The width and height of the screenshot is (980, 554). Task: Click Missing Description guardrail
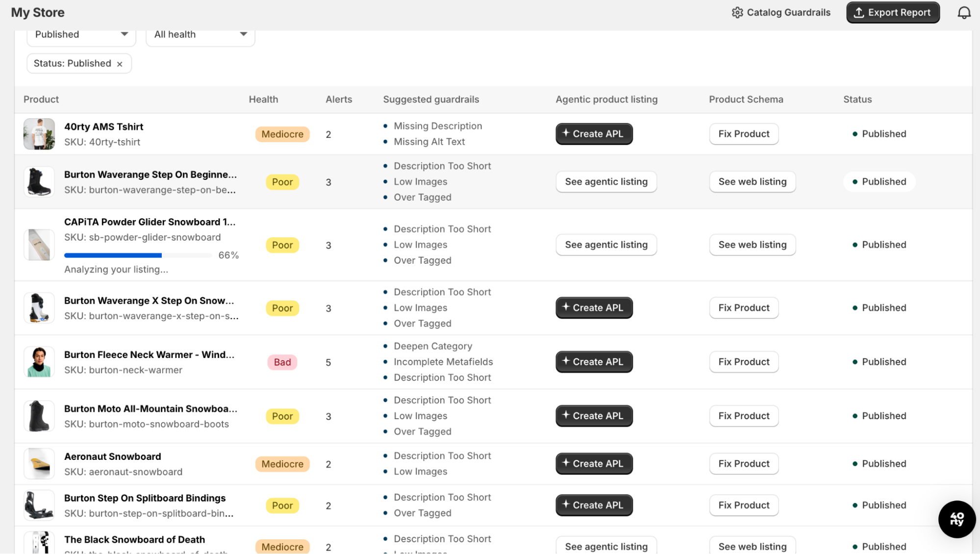(438, 126)
